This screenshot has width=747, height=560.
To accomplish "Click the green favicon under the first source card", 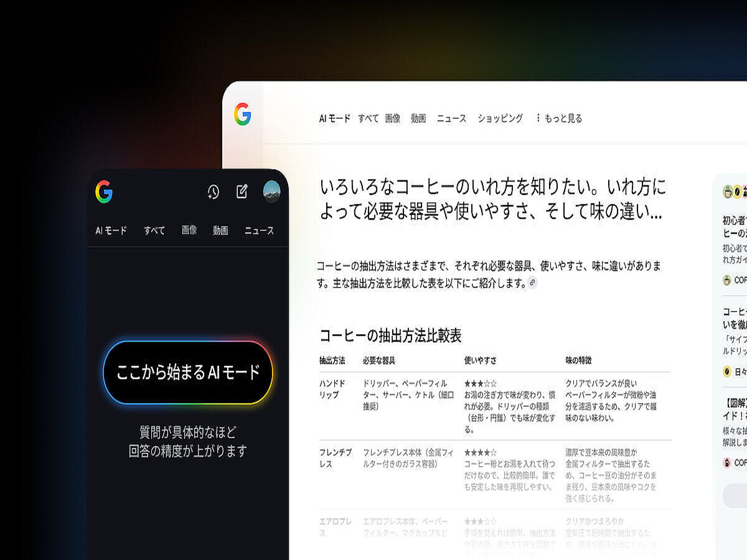I will coord(726,280).
